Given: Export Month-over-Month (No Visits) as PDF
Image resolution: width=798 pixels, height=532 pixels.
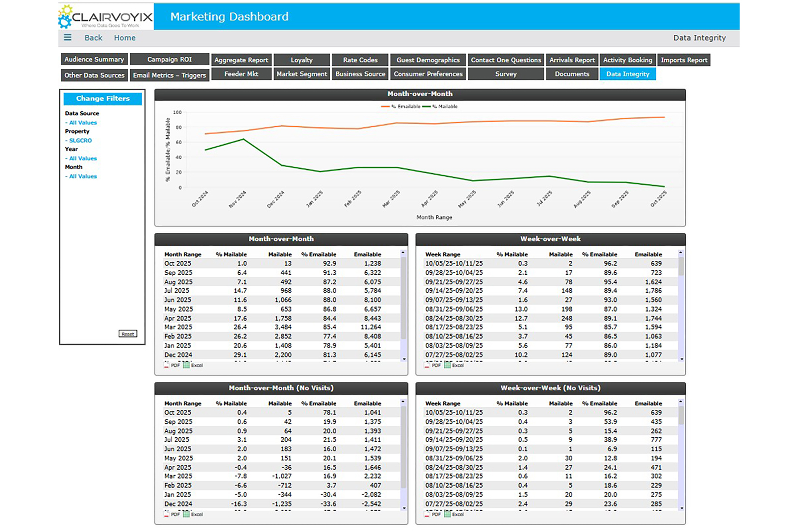Looking at the screenshot, I should [x=172, y=515].
